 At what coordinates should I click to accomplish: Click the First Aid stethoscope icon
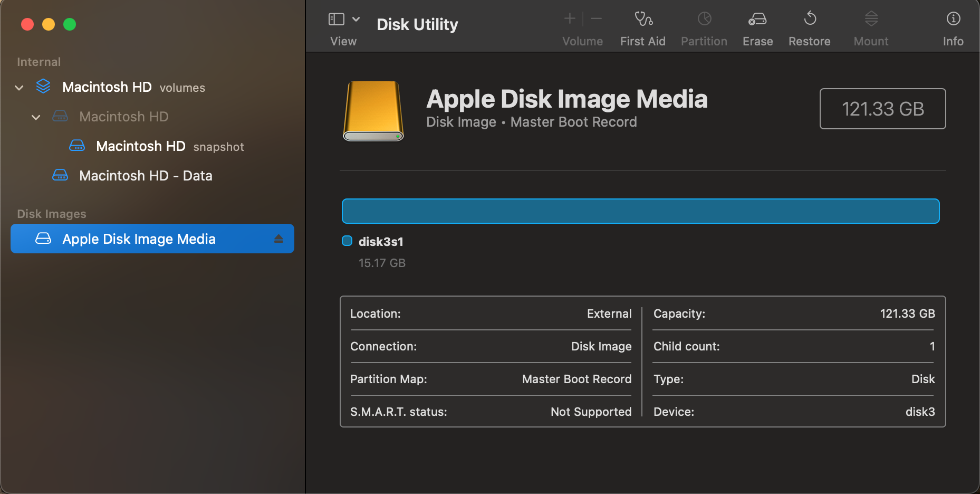(x=643, y=20)
